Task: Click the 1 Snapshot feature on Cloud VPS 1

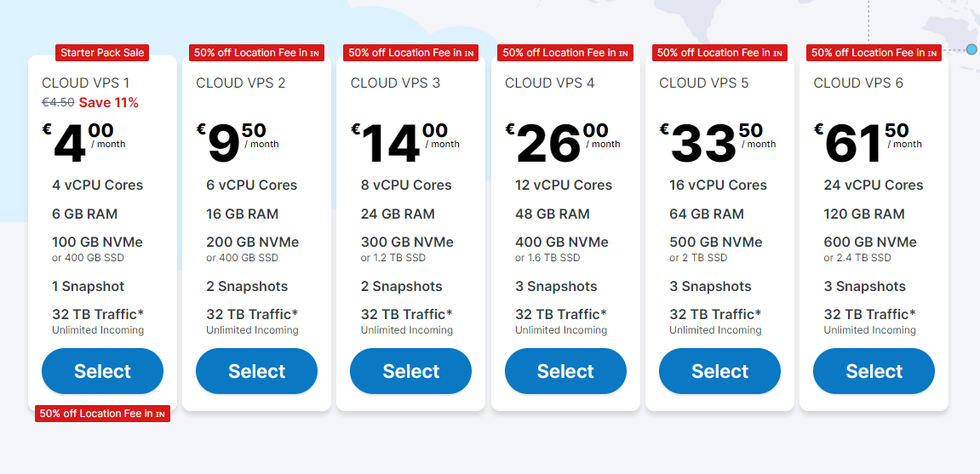Action: pyautogui.click(x=88, y=286)
